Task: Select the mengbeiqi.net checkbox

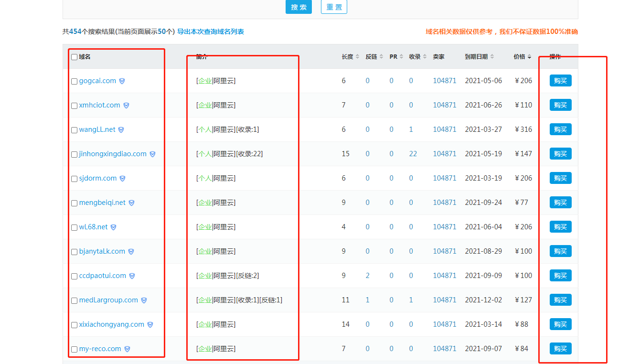Action: coord(74,203)
